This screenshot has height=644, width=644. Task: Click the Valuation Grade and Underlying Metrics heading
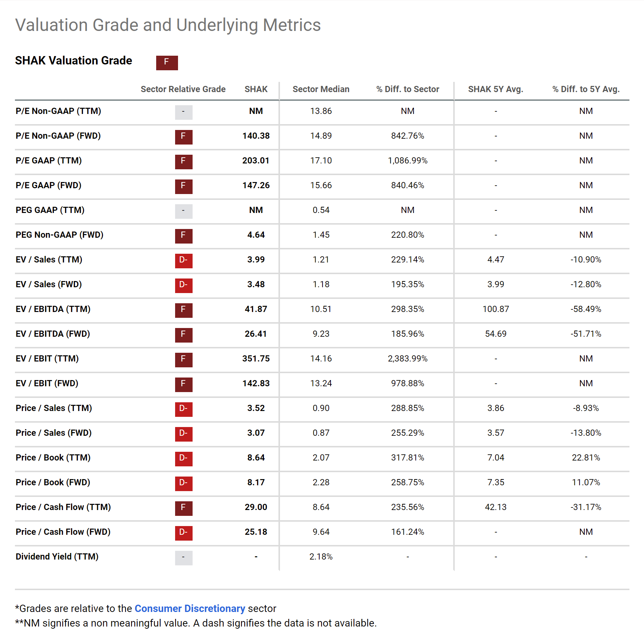pos(168,25)
